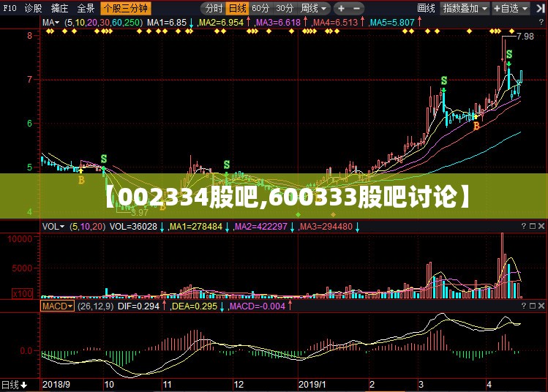Open help for the MA main chart
This screenshot has width=548, height=392.
541,22
